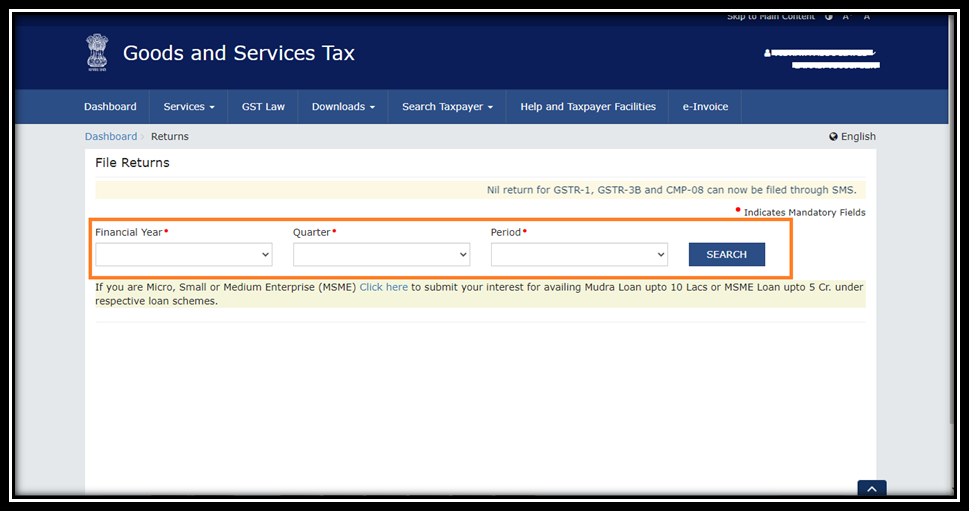
Task: Click the 'Period' field label
Action: point(506,232)
